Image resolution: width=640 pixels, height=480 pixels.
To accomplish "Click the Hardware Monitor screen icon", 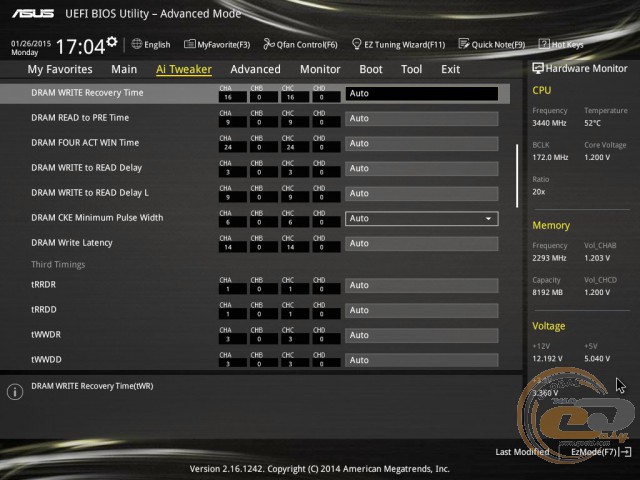I will 538,69.
